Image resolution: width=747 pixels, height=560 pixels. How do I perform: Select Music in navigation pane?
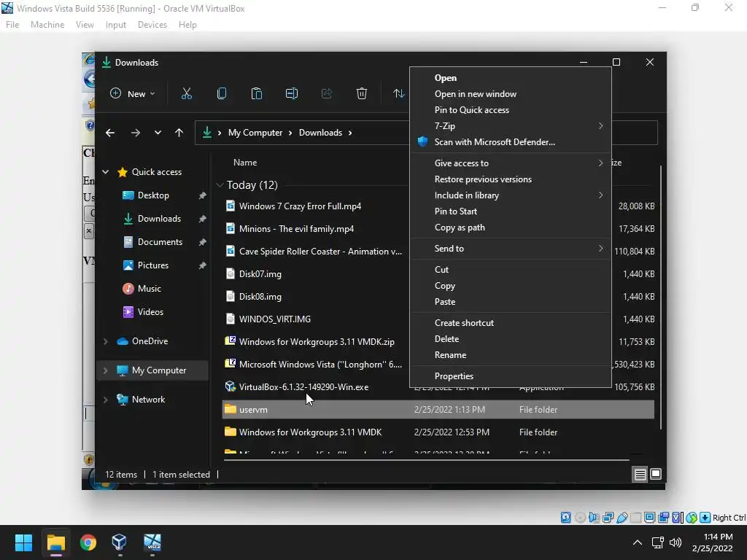pos(149,289)
